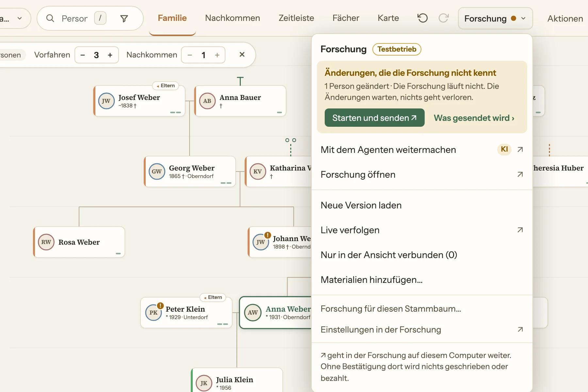Switch to the Fächer tab
This screenshot has height=392, width=588.
click(x=346, y=18)
